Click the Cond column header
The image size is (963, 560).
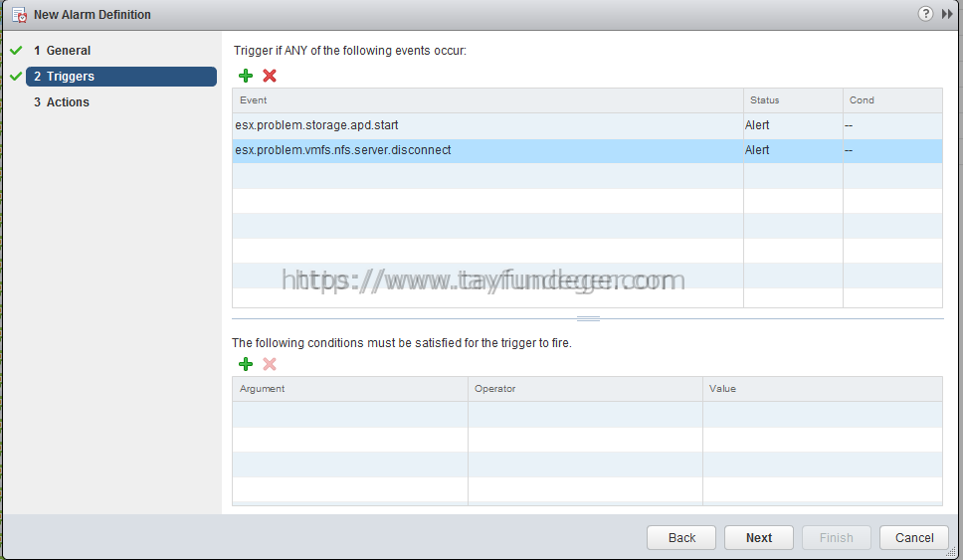point(892,100)
